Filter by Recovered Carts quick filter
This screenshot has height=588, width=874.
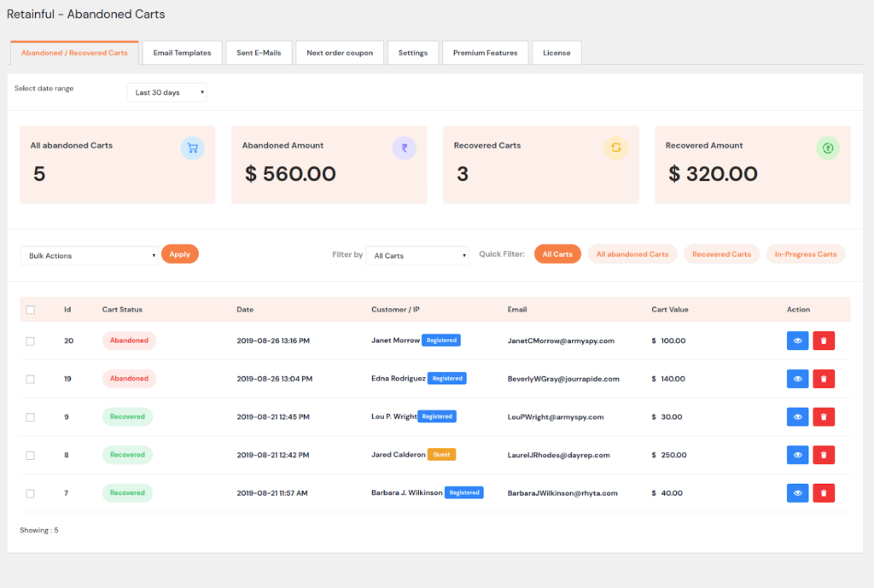click(x=721, y=254)
